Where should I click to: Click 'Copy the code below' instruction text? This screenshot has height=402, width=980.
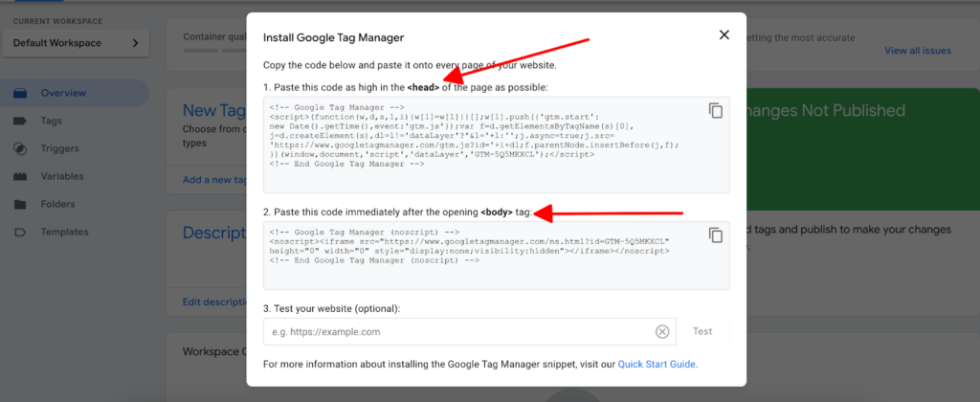(x=410, y=65)
